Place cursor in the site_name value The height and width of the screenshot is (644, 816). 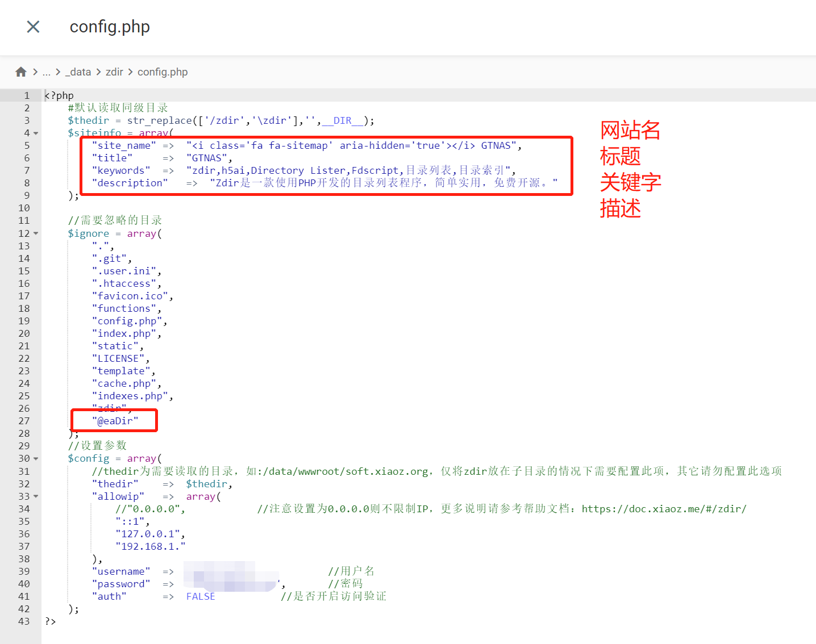click(x=352, y=145)
